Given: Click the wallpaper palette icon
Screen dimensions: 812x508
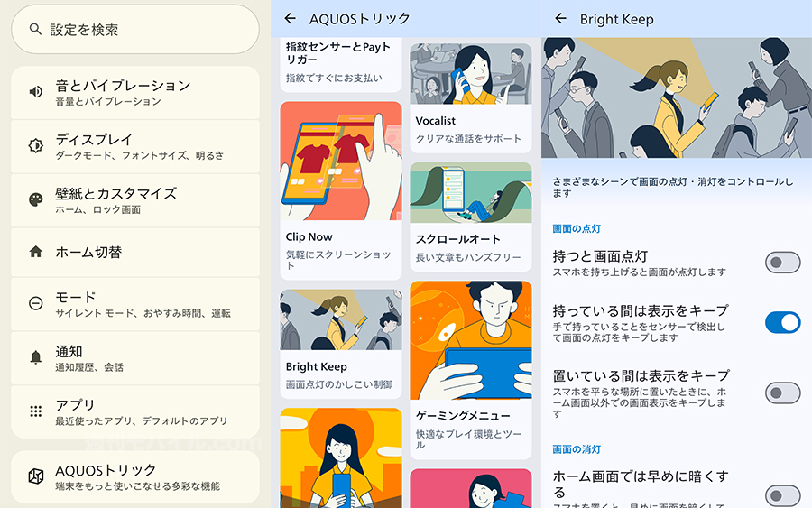Looking at the screenshot, I should coord(36,199).
